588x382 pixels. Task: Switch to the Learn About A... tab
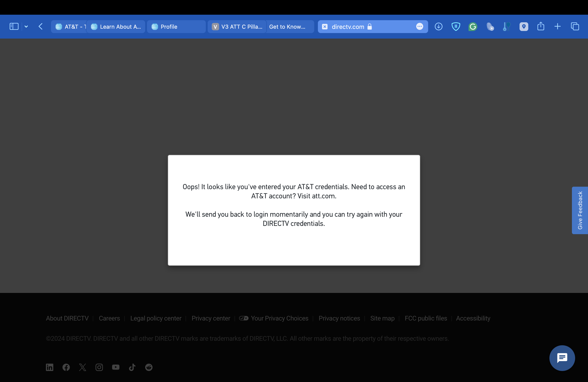pyautogui.click(x=116, y=26)
